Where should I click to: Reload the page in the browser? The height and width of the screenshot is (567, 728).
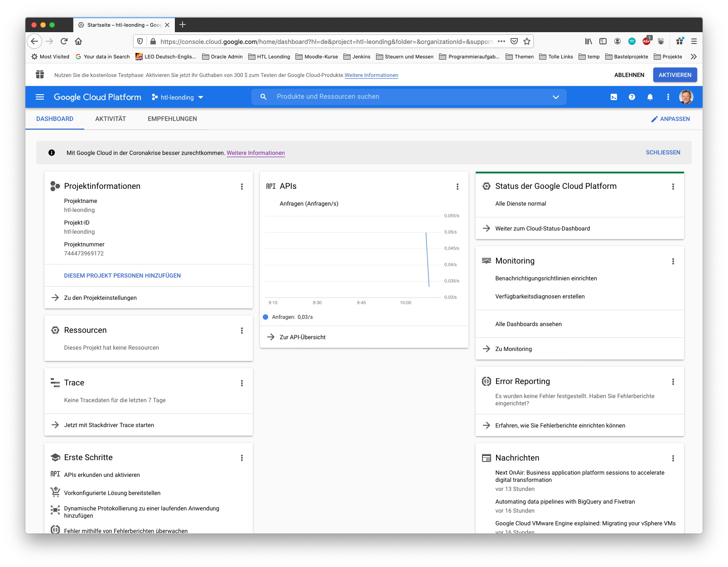(64, 41)
